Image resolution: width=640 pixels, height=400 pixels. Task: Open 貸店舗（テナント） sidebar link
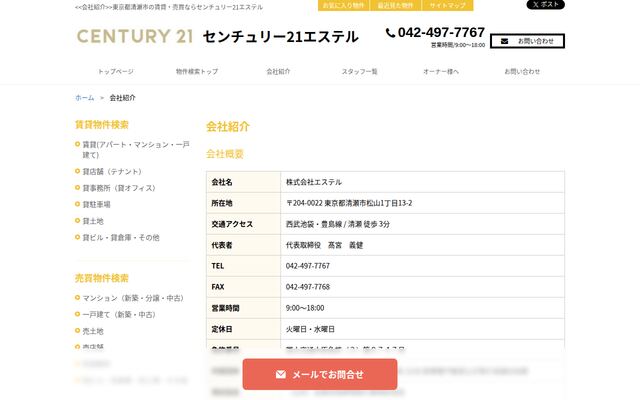(x=112, y=171)
